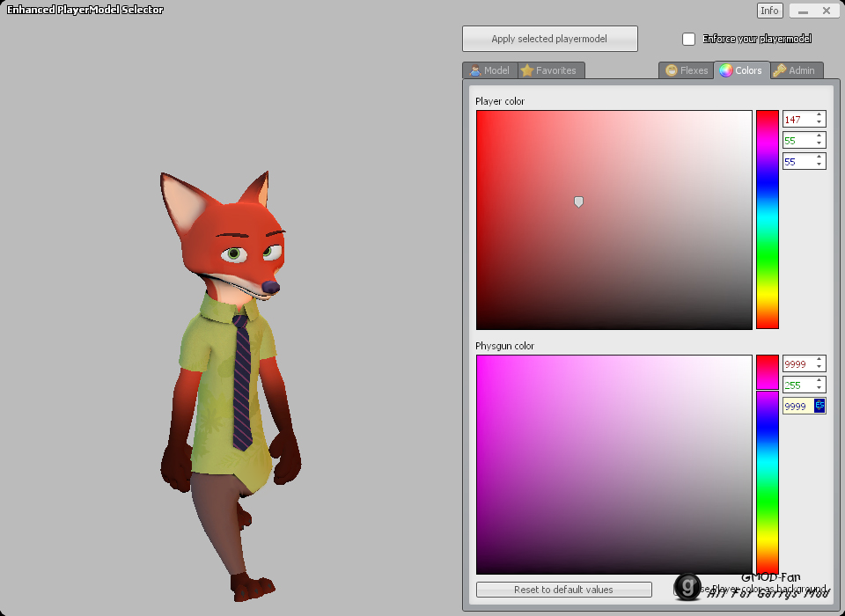Switch to the Model tab

pos(490,70)
